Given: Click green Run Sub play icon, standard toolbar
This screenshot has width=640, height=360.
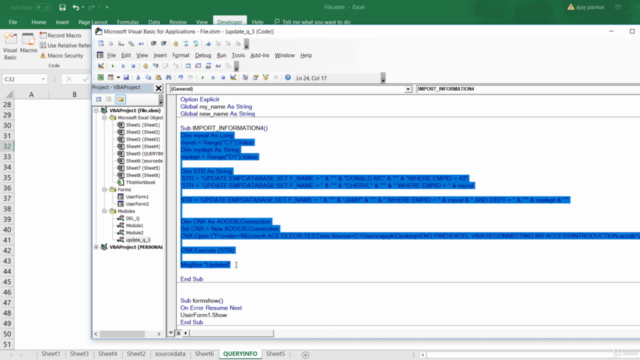Looking at the screenshot, I should coord(203,78).
